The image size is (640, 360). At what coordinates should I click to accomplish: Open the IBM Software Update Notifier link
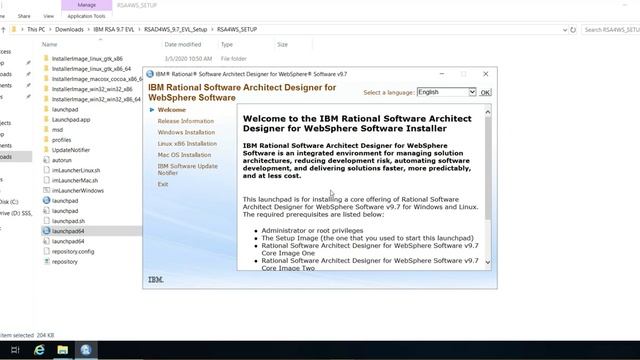(x=188, y=169)
